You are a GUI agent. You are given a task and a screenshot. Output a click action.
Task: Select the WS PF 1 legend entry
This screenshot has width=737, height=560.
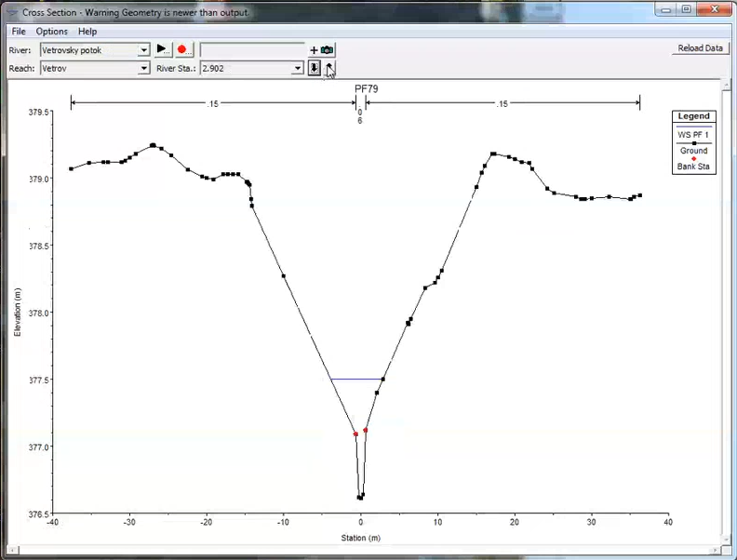pyautogui.click(x=693, y=135)
